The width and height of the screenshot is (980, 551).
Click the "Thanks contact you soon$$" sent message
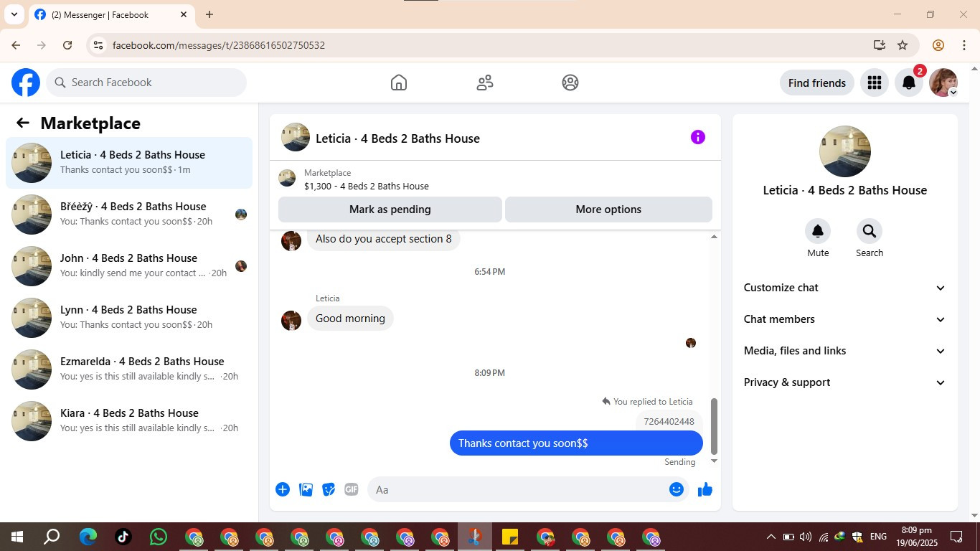click(576, 443)
